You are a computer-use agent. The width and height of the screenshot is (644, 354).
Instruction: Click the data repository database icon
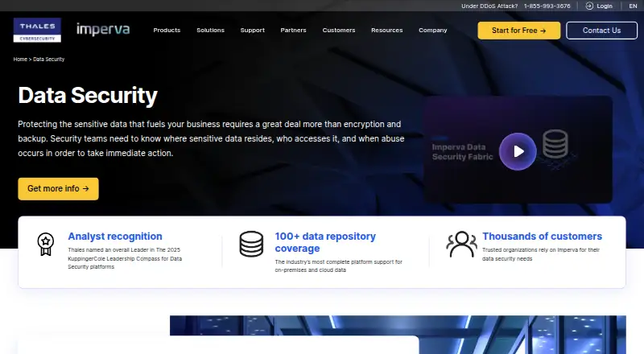[251, 244]
